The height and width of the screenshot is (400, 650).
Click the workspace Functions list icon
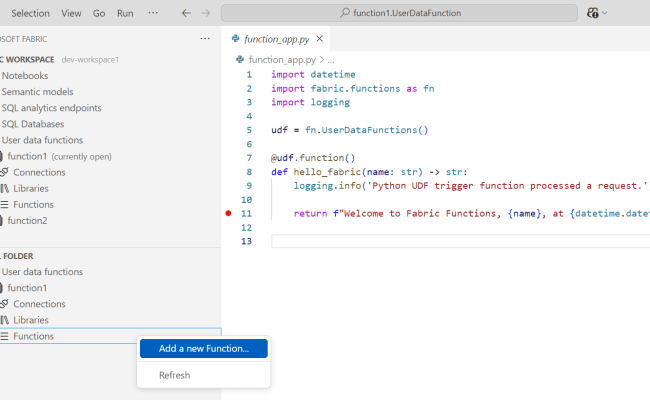coord(4,205)
